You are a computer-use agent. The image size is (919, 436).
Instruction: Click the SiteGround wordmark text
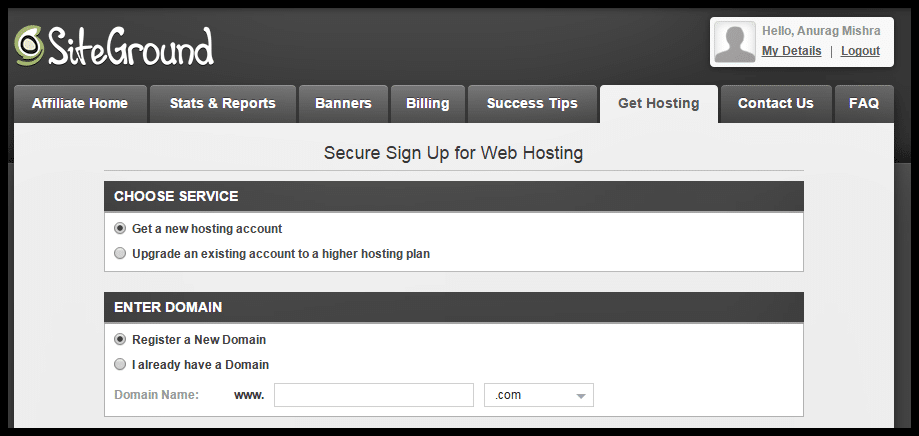tap(131, 46)
